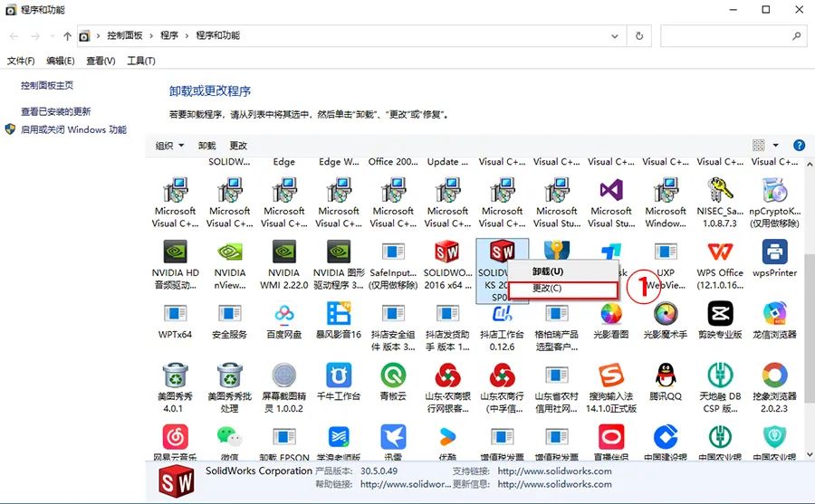This screenshot has height=504, width=815.
Task: Open the 编辑(E) menu
Action: [x=61, y=61]
